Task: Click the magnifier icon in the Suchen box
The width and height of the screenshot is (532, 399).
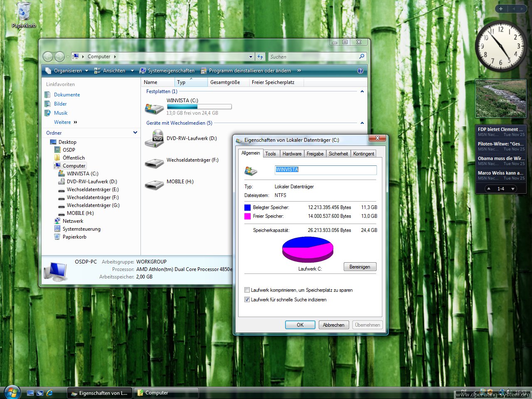Action: pyautogui.click(x=362, y=57)
